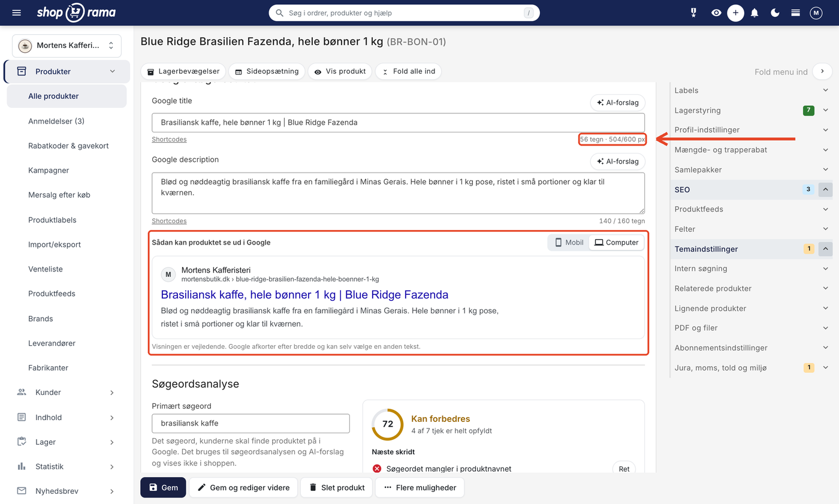Open the M user avatar menu
Viewport: 839px width, 504px height.
coord(816,13)
